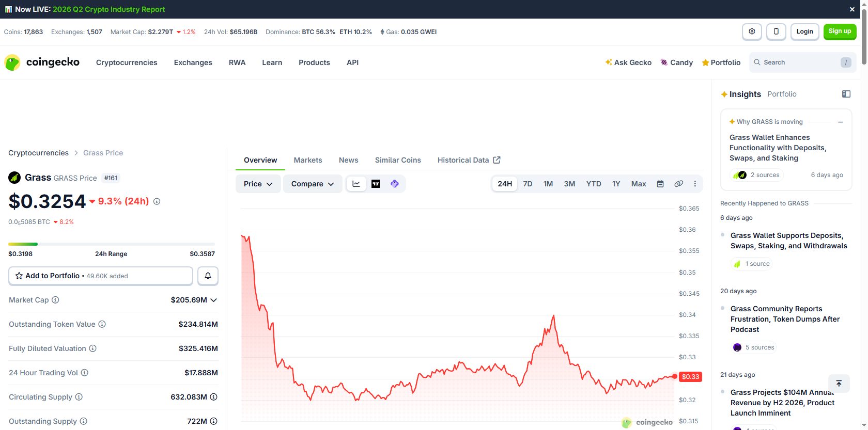Select the YTD time range
The width and height of the screenshot is (868, 430).
click(594, 184)
